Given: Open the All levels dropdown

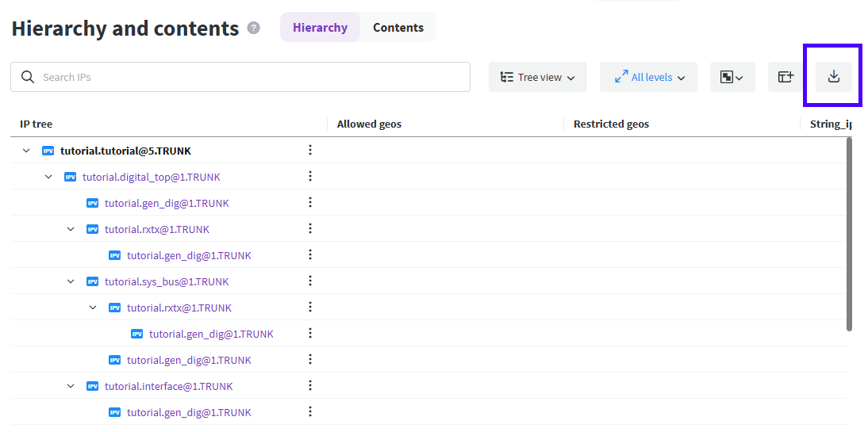Looking at the screenshot, I should click(x=648, y=77).
